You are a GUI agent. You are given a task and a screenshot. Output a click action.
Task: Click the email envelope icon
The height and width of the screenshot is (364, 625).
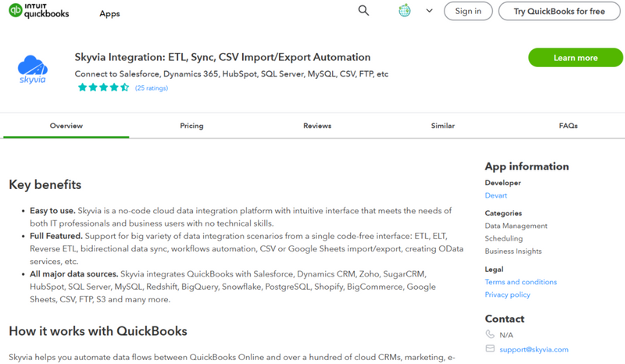[x=490, y=349]
